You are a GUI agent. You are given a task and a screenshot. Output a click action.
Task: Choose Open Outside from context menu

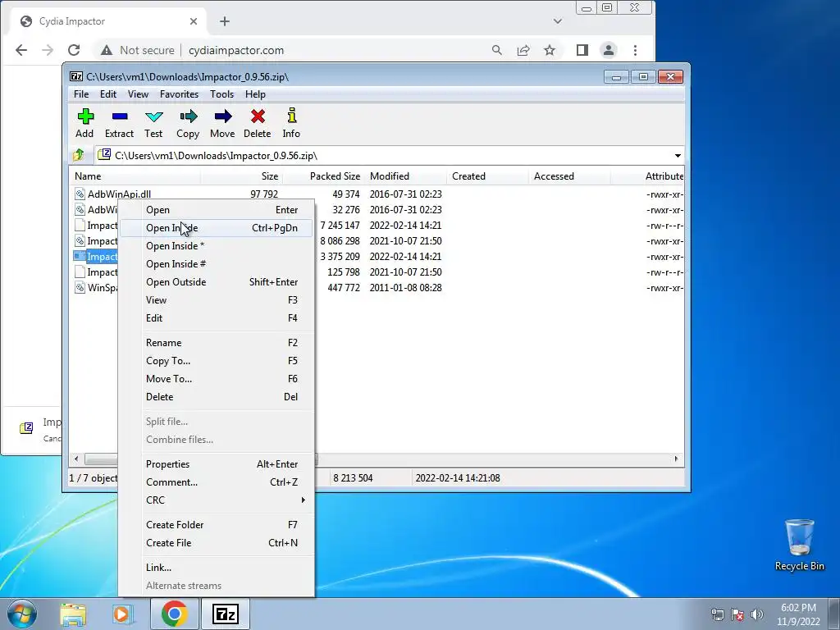click(x=216, y=282)
